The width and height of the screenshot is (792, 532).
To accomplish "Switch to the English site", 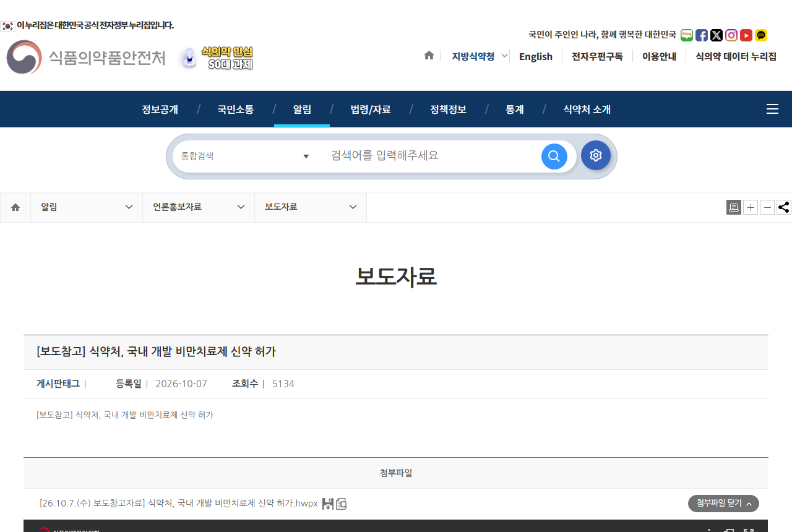I will (536, 56).
